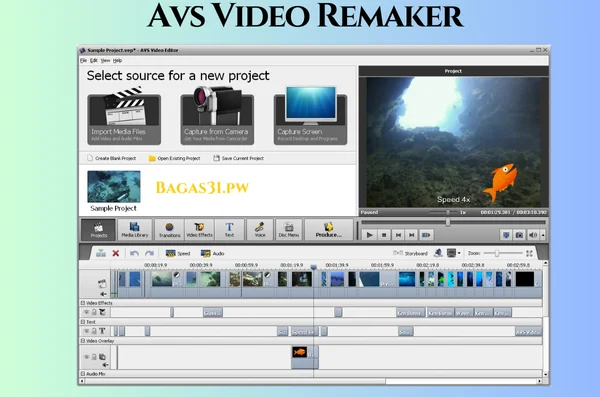This screenshot has height=397, width=600.
Task: Click the Audio timeline button
Action: pos(213,253)
